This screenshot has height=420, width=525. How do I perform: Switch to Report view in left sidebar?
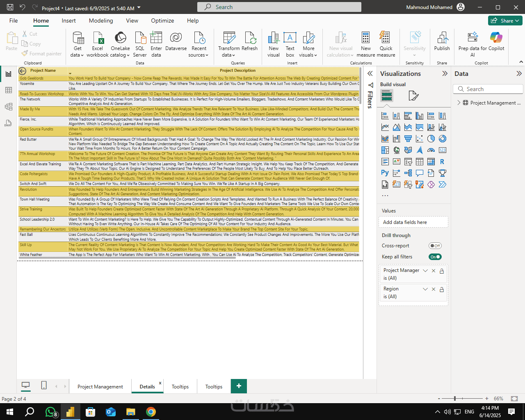[9, 74]
